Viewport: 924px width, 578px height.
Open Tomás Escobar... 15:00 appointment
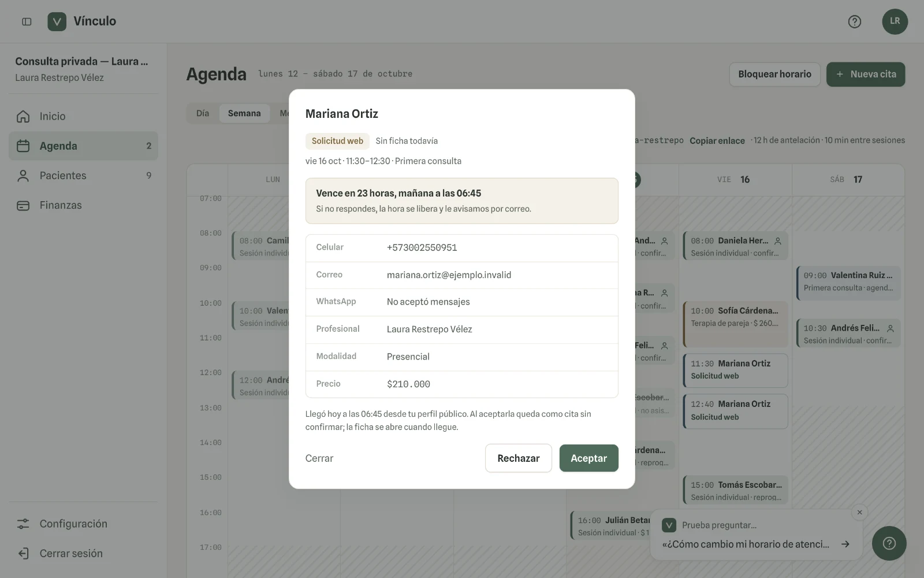[x=735, y=491]
